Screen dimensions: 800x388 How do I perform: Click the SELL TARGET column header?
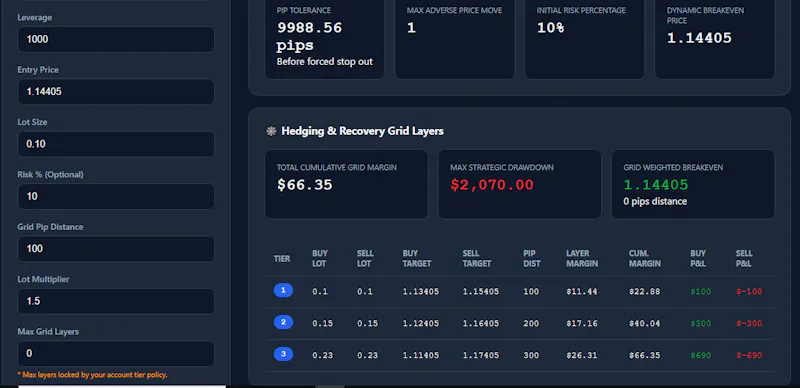(x=477, y=259)
